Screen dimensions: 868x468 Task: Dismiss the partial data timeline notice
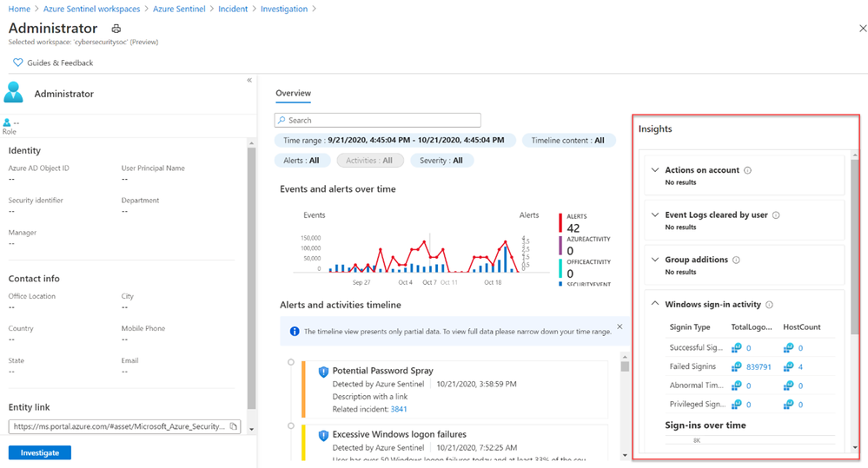pos(620,326)
